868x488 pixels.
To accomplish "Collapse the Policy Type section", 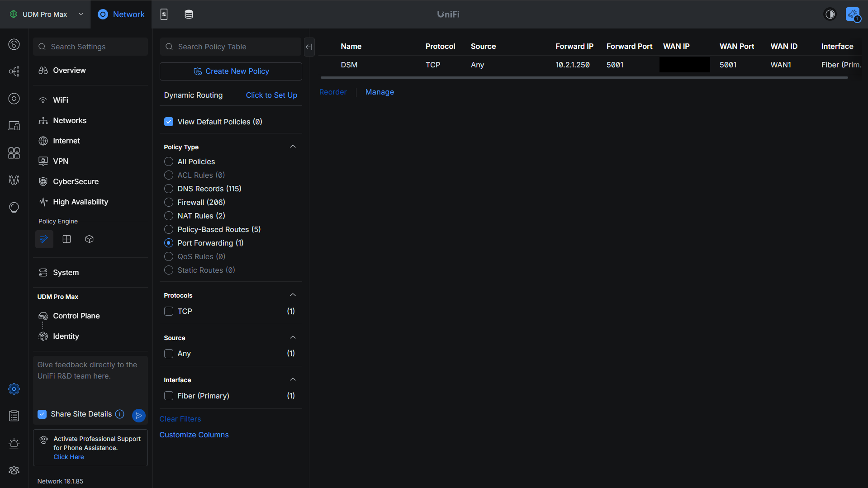I will point(293,147).
